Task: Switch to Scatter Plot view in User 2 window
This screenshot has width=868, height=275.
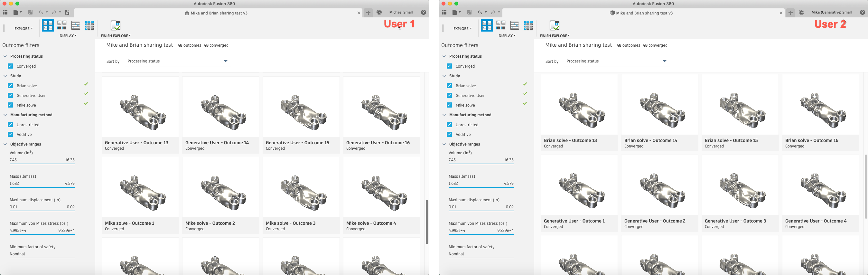Action: 528,25
